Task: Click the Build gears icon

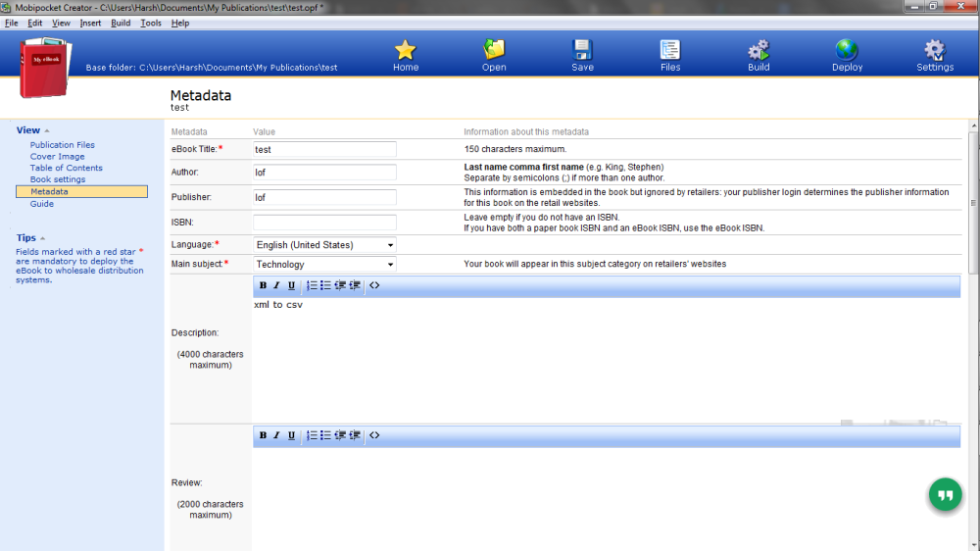Action: tap(759, 50)
